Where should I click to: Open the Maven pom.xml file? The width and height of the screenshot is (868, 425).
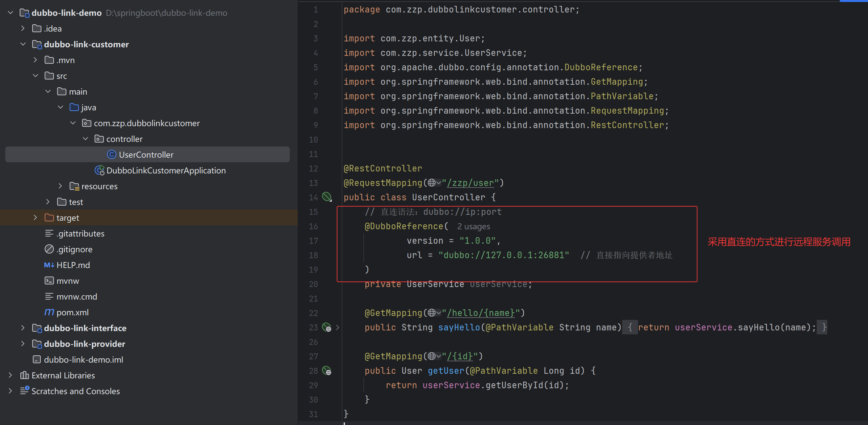pyautogui.click(x=73, y=312)
